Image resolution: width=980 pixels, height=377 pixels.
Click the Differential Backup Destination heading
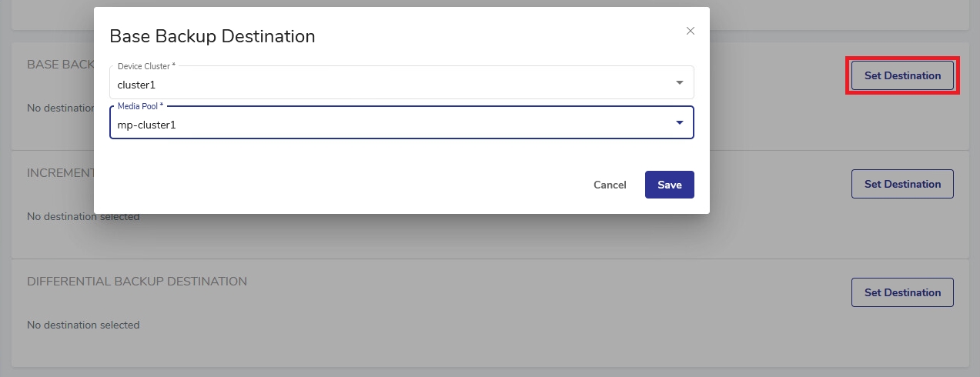point(137,282)
